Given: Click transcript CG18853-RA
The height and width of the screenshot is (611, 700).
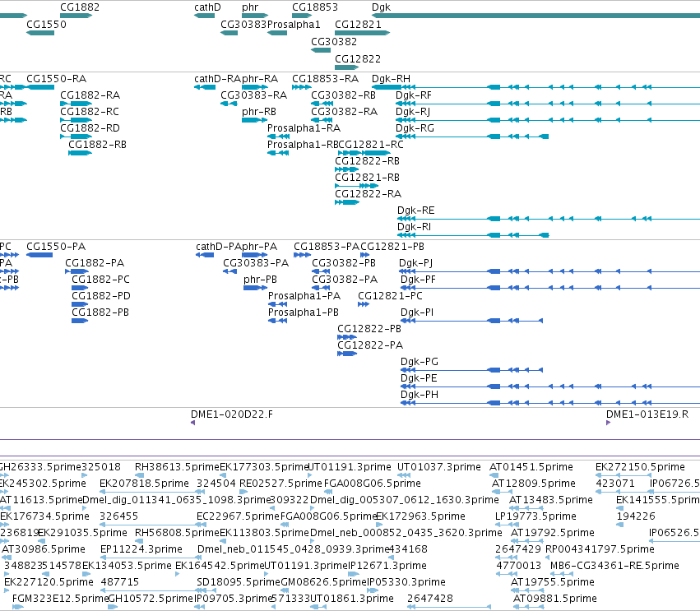Looking at the screenshot, I should pos(302,87).
